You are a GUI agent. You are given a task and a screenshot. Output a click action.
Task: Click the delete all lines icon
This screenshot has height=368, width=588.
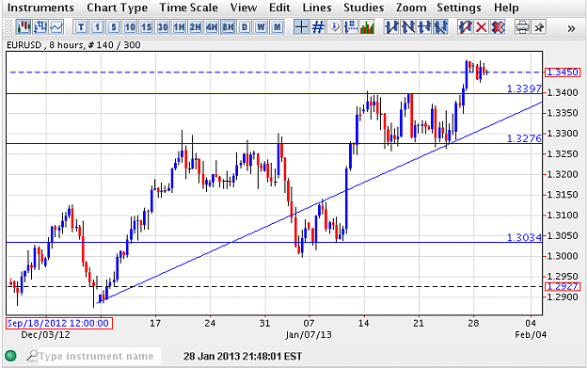(x=498, y=27)
